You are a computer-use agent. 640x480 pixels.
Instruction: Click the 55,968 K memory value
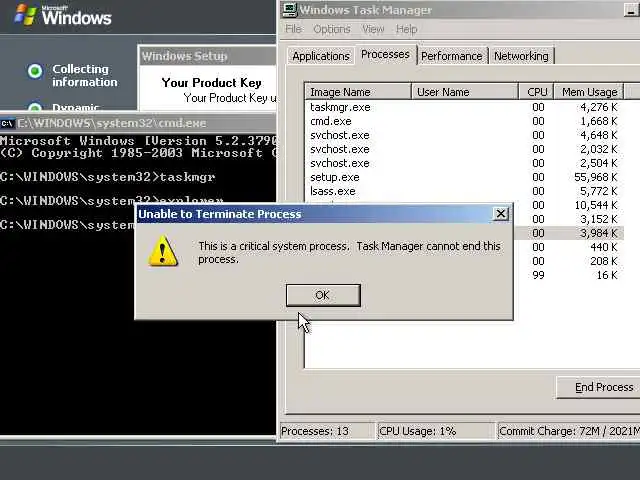[596, 177]
